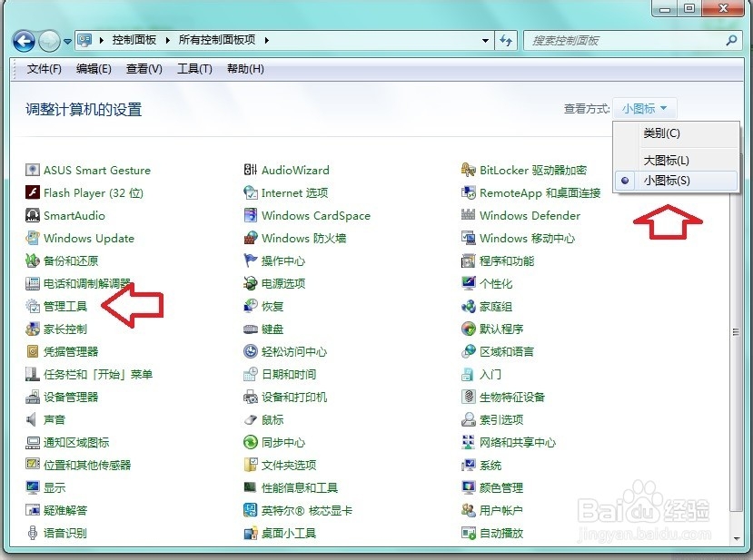Screen dimensions: 753x560
Task: Click the vertical scrollbar thumb
Action: click(x=736, y=332)
